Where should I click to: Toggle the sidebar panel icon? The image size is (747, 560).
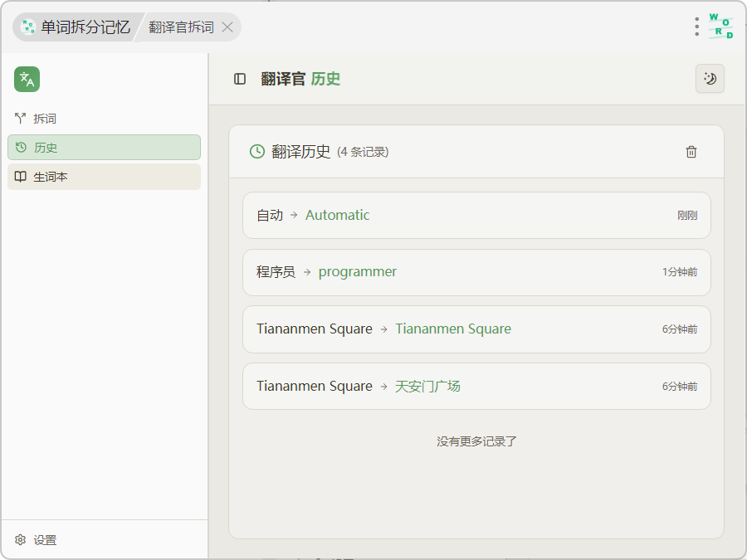tap(240, 79)
